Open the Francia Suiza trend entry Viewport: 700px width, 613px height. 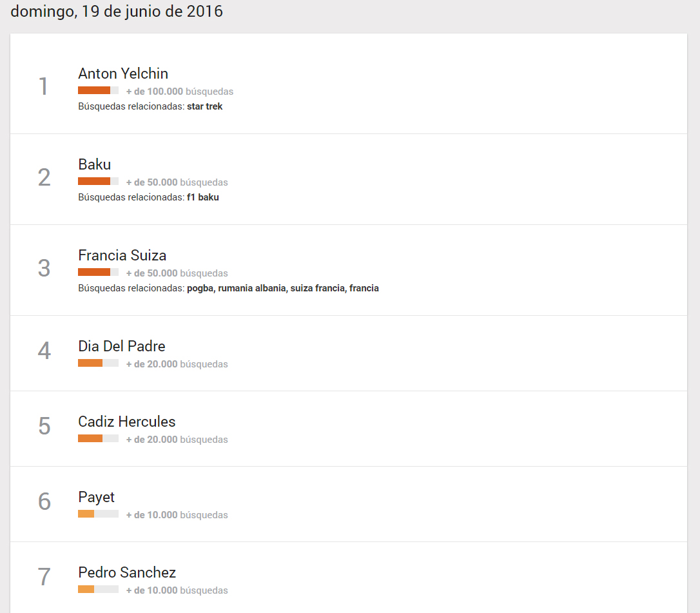(x=122, y=255)
